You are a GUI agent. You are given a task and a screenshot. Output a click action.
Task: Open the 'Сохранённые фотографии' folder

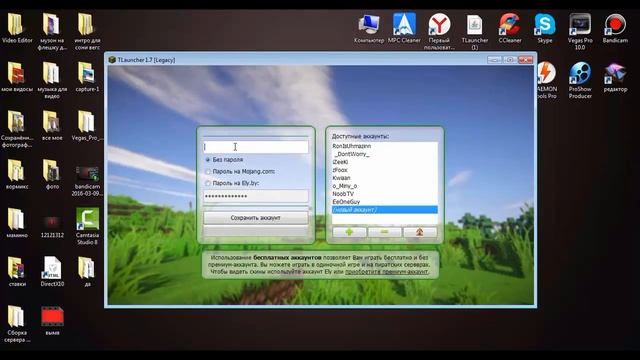pyautogui.click(x=17, y=129)
